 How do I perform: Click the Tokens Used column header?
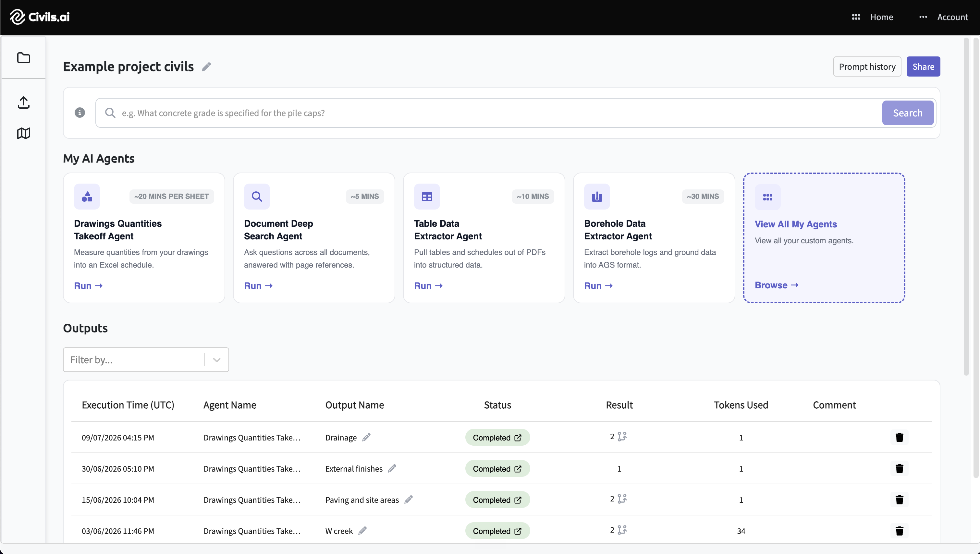(x=741, y=405)
